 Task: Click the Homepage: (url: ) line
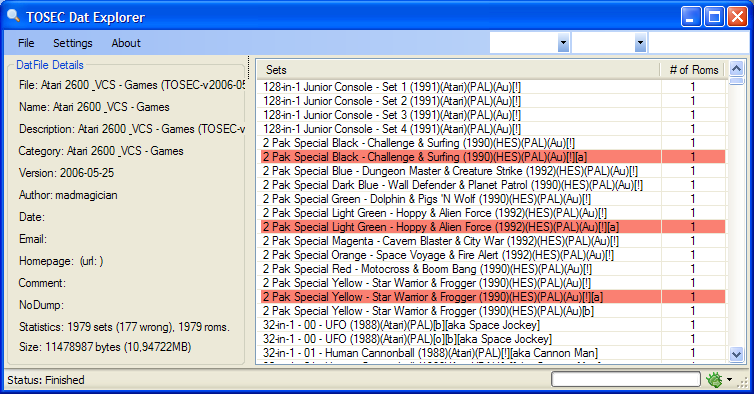(61, 261)
